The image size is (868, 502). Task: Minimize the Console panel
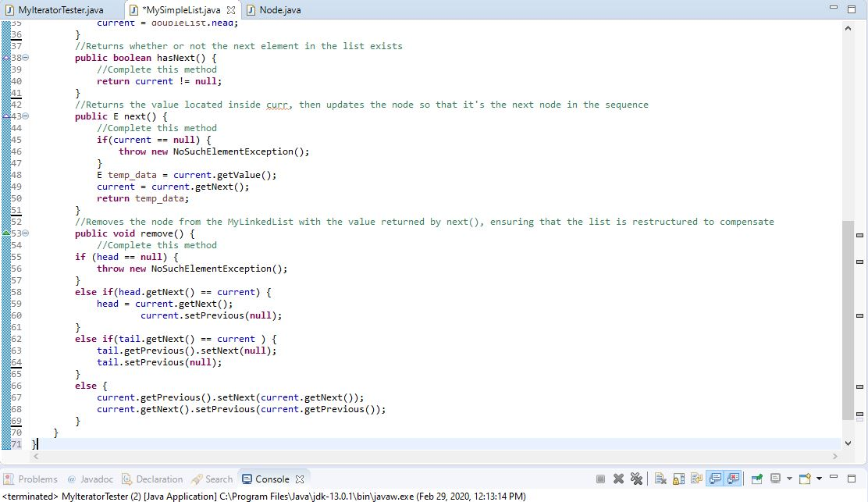(834, 477)
